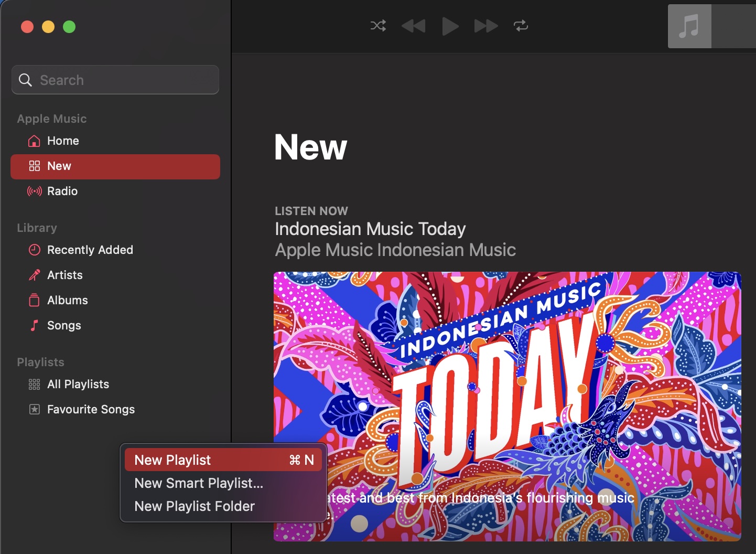
Task: Choose New Smart Playlist… menu item
Action: [x=223, y=483]
